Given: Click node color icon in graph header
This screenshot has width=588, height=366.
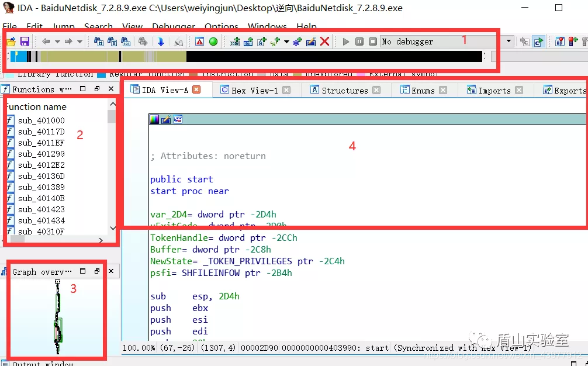Looking at the screenshot, I should 154,120.
